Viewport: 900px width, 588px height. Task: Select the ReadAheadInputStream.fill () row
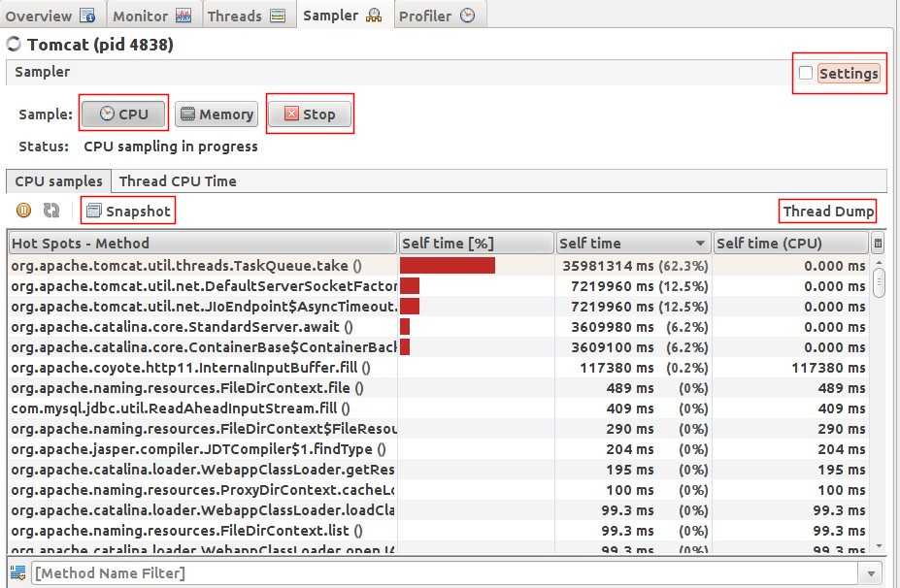pos(439,408)
